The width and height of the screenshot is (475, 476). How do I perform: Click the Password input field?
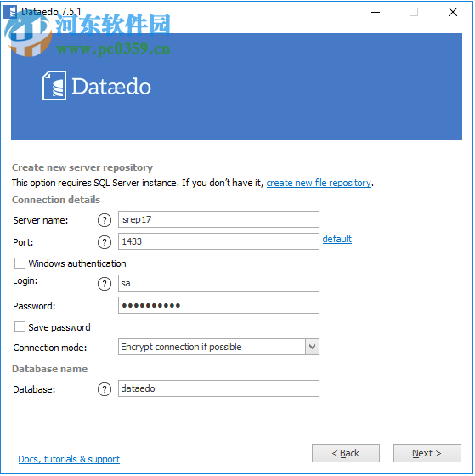(x=218, y=305)
